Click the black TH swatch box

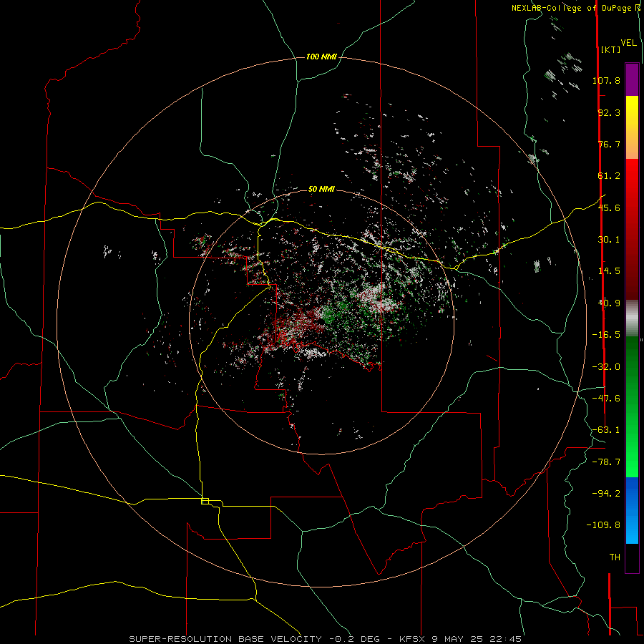(x=632, y=557)
